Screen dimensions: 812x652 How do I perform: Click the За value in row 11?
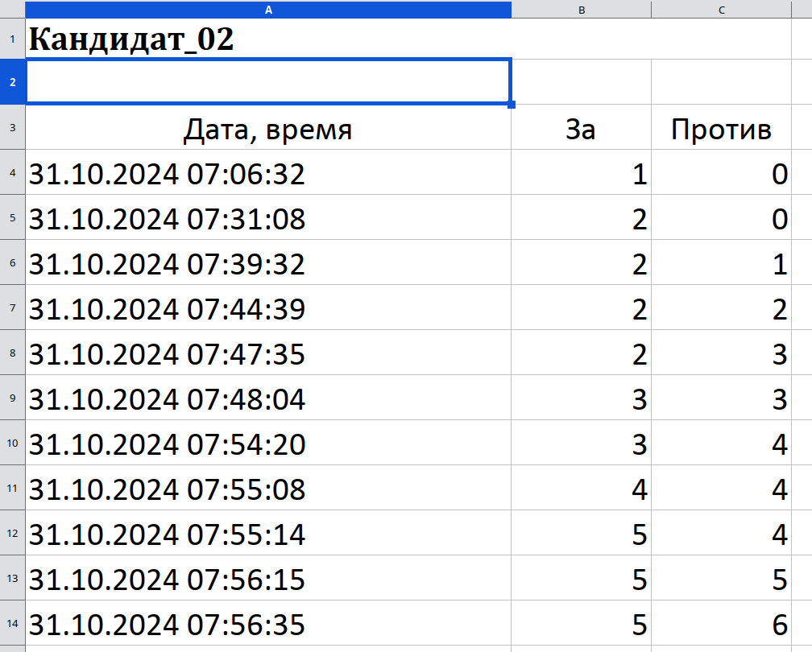(581, 488)
